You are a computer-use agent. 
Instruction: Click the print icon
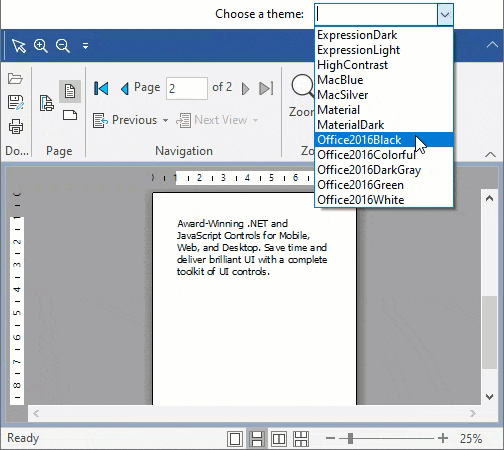pyautogui.click(x=16, y=126)
